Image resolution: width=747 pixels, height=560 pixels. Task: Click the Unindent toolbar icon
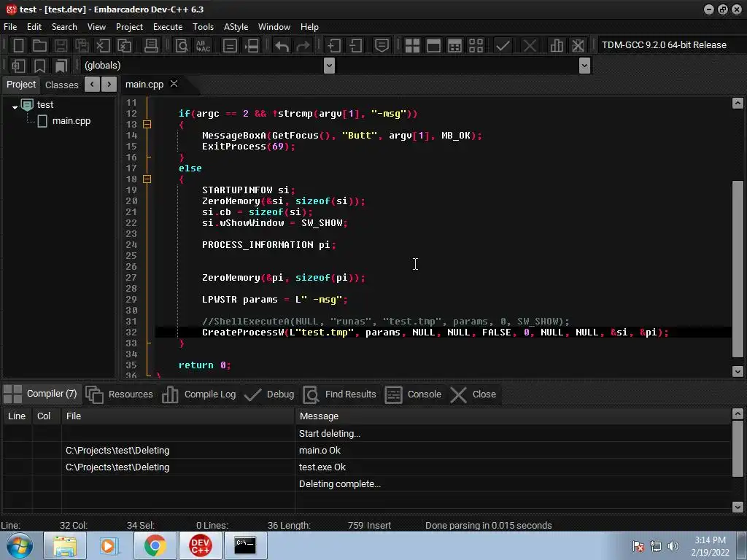point(355,46)
